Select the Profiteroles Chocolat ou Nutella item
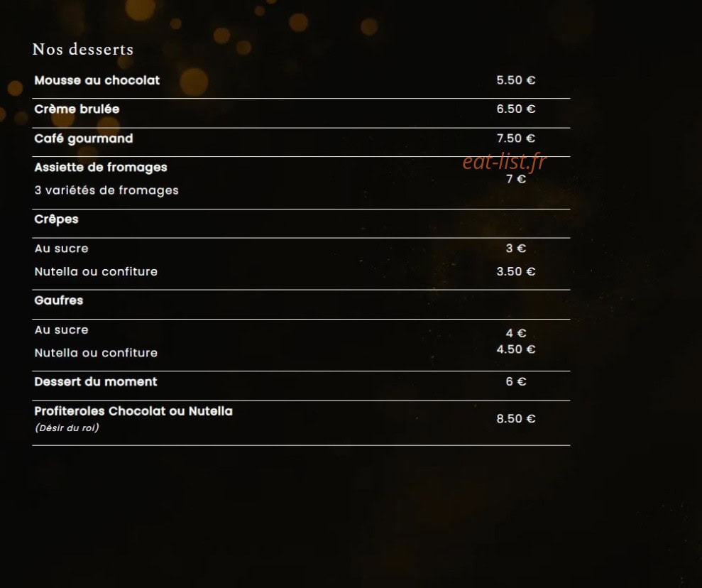702x588 pixels. (133, 411)
